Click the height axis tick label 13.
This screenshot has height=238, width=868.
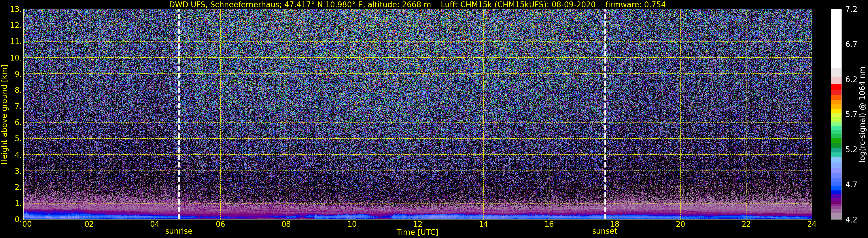(16, 10)
